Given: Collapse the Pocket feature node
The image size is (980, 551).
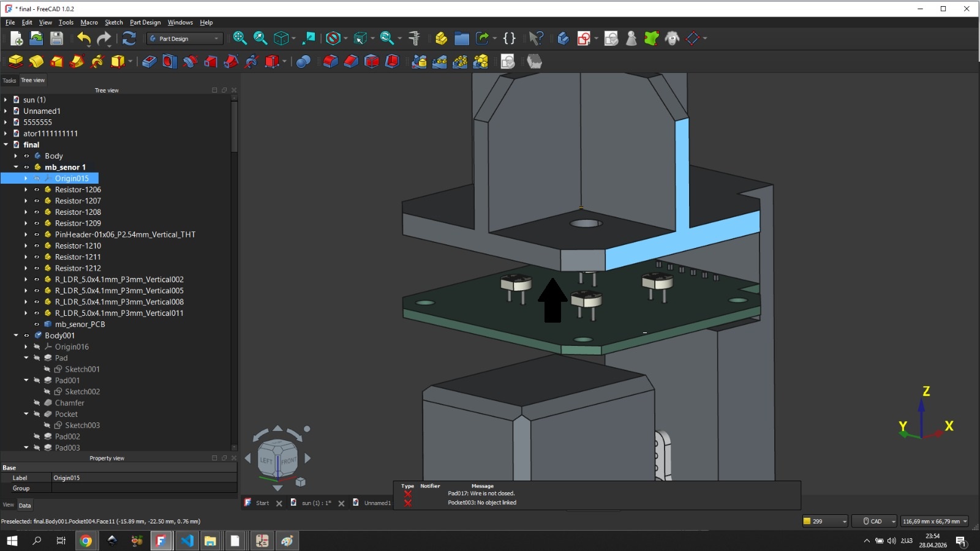Looking at the screenshot, I should coord(26,414).
